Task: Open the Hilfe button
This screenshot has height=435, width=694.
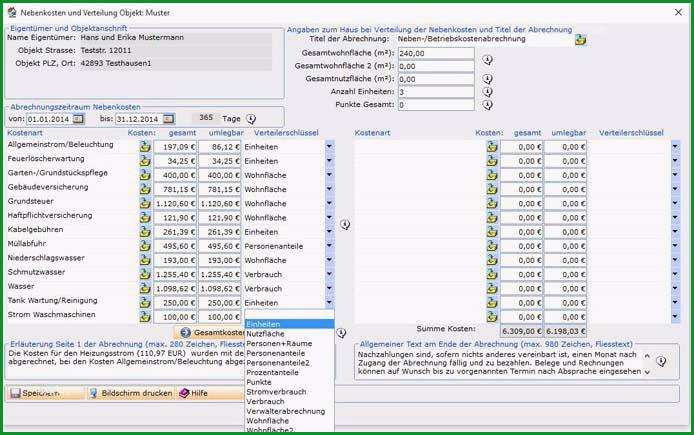Action: coord(210,393)
